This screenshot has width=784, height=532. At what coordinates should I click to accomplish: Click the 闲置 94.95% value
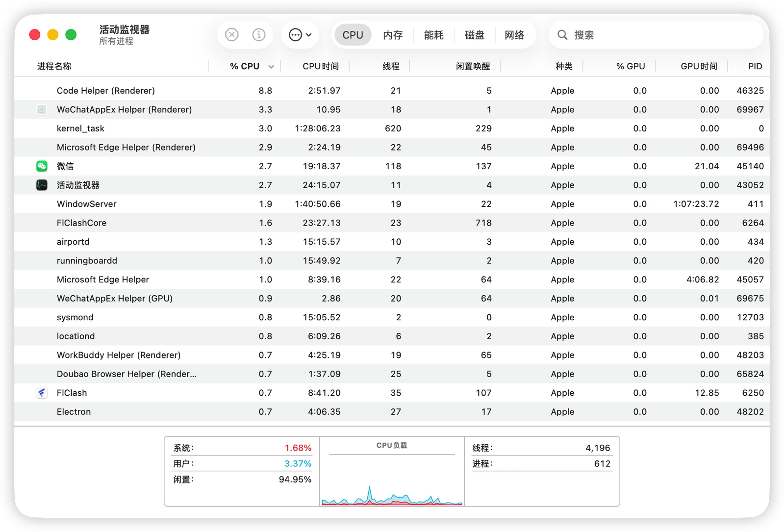point(295,479)
